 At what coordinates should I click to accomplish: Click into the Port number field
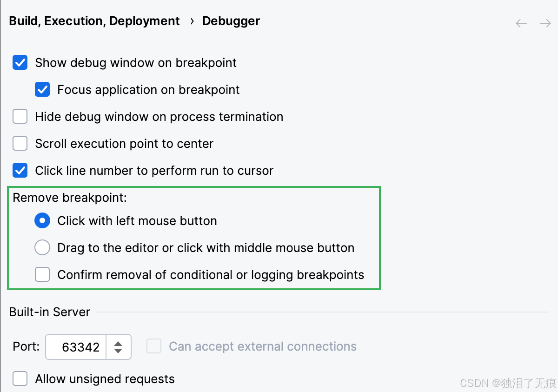click(x=76, y=347)
